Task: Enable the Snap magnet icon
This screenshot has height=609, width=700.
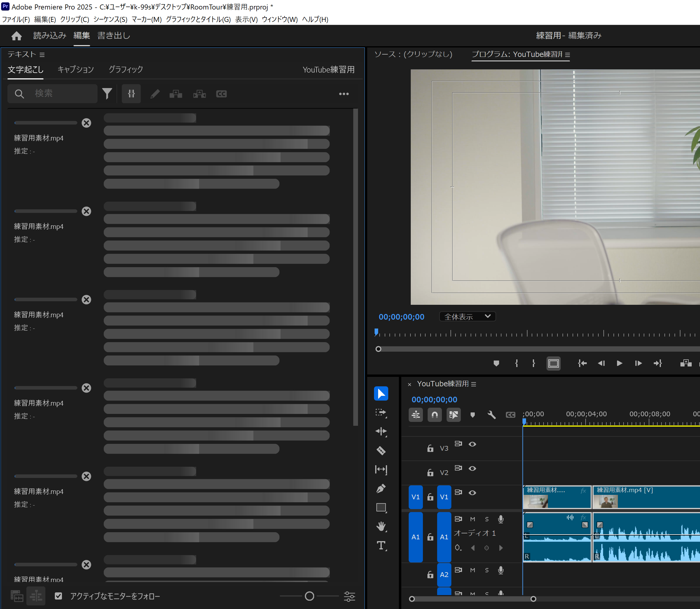Action: [x=434, y=414]
